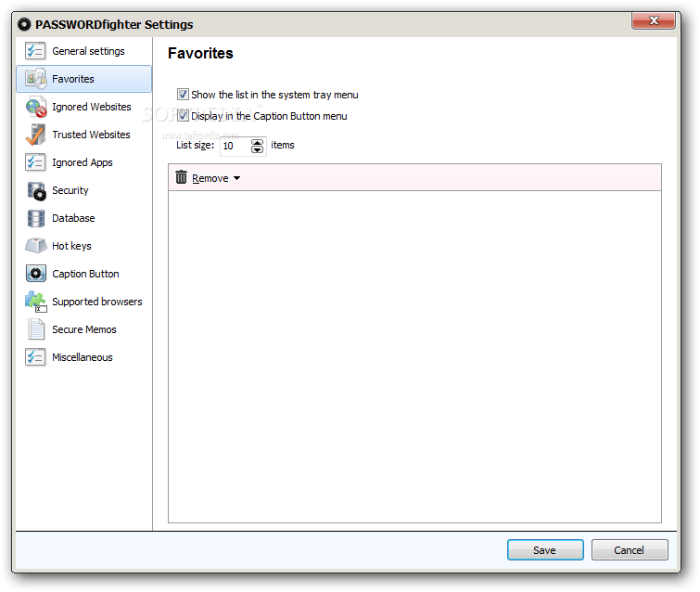Click the Miscellaneous checklist icon
This screenshot has width=700, height=592.
click(35, 357)
